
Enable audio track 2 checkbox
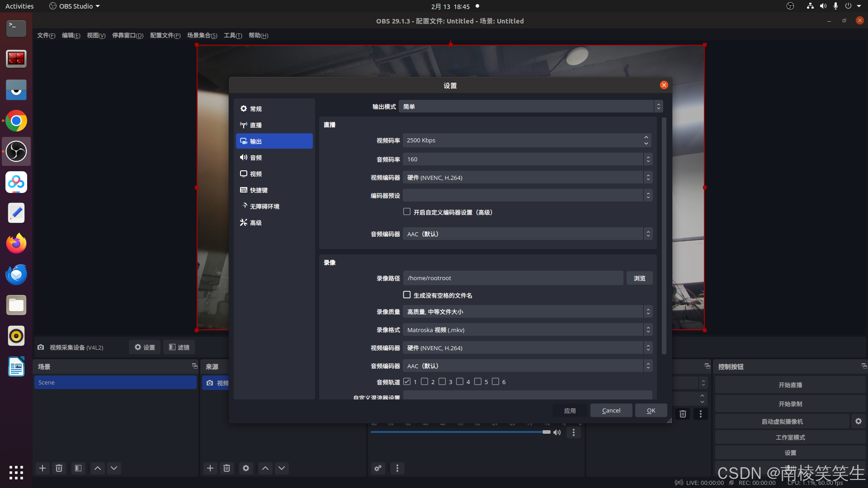(425, 382)
